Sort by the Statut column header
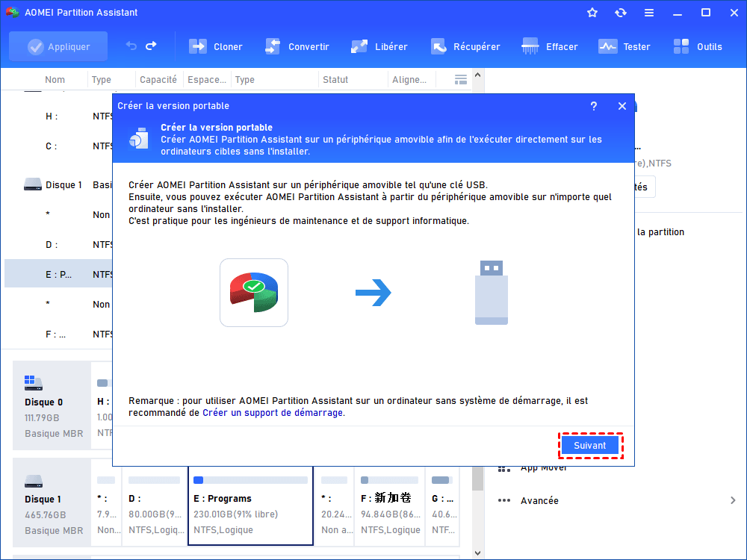This screenshot has width=747, height=560. click(x=335, y=80)
